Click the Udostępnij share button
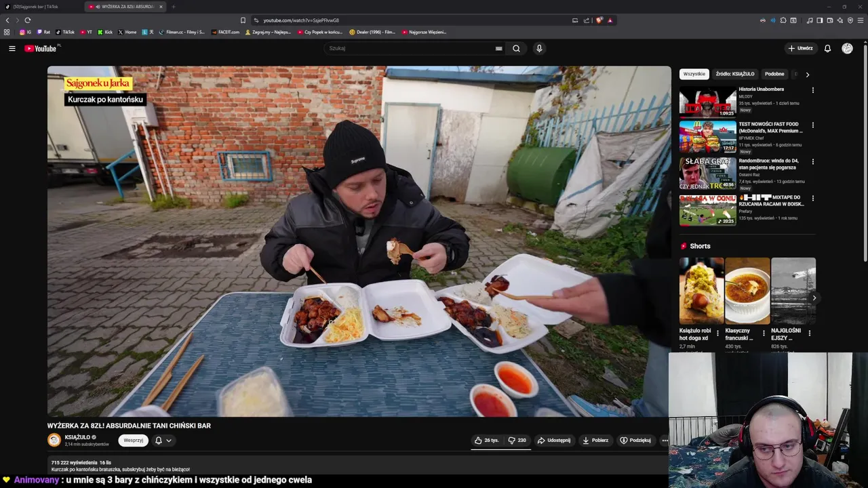868x488 pixels. pyautogui.click(x=554, y=440)
